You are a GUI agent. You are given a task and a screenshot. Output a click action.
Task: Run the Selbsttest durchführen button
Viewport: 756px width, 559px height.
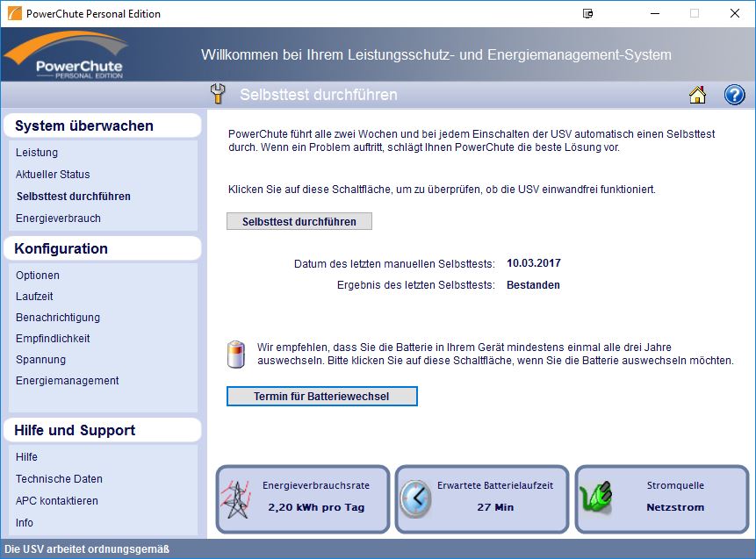299,222
